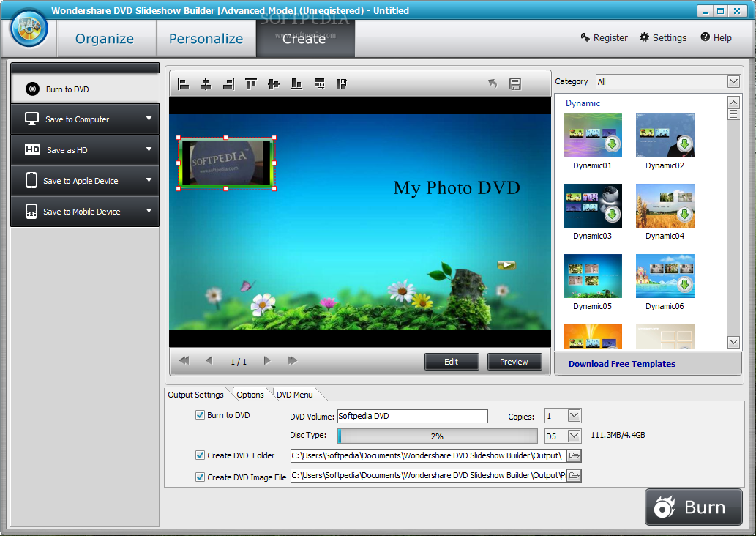Click the Preview button
The image size is (756, 536).
click(x=514, y=362)
